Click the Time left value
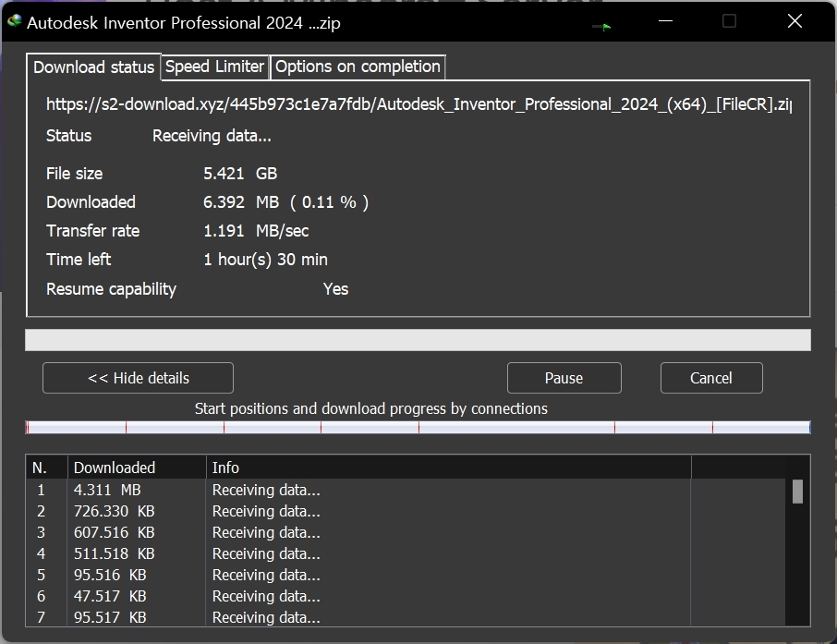837x644 pixels. (x=265, y=260)
